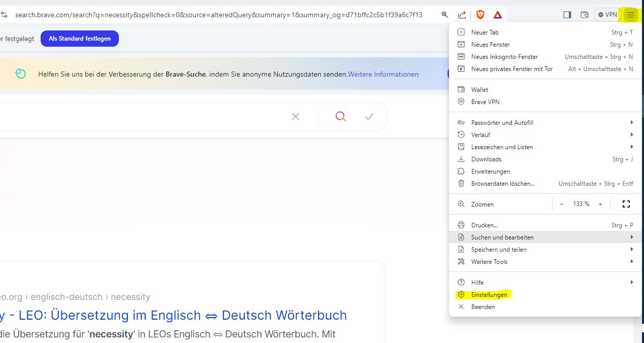Select Neuer Tab menu entry
The height and width of the screenshot is (343, 644).
(x=545, y=32)
